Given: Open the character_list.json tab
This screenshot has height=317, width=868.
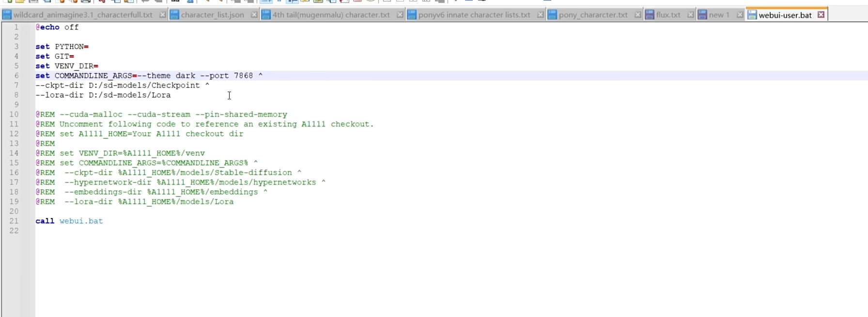Looking at the screenshot, I should [x=212, y=15].
